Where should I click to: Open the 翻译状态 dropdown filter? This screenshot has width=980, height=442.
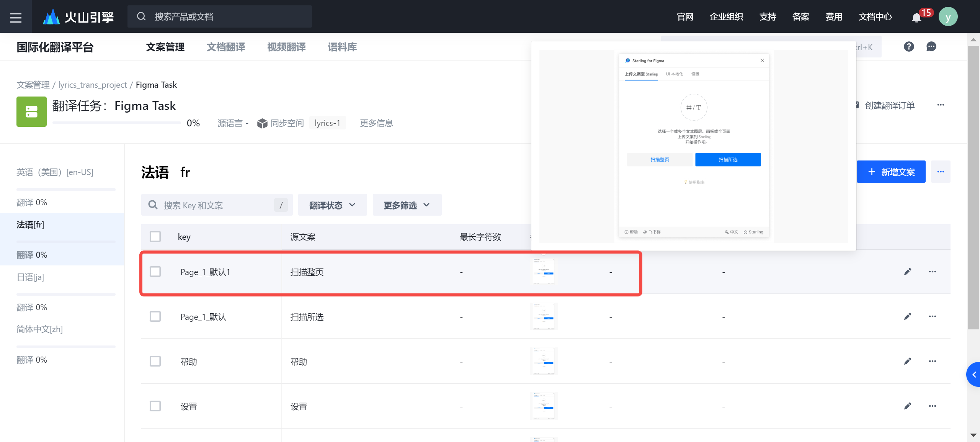(332, 205)
